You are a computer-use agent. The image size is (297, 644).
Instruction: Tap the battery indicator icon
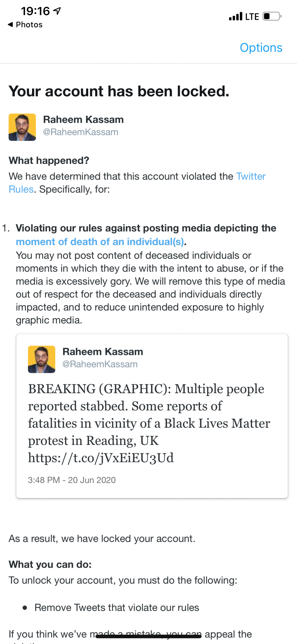(x=272, y=16)
